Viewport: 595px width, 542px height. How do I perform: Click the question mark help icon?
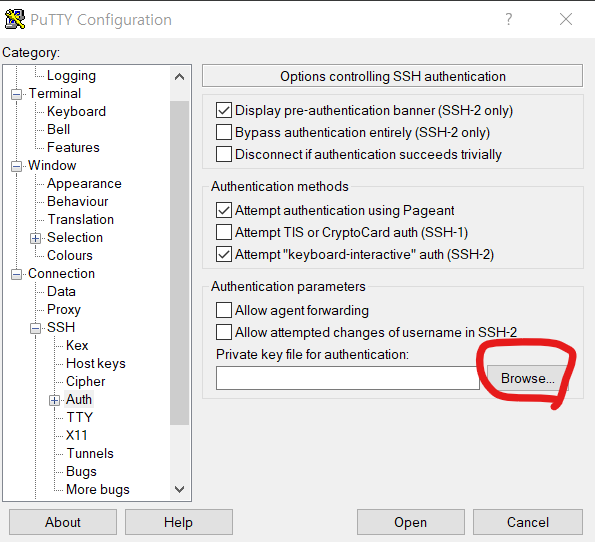(508, 19)
